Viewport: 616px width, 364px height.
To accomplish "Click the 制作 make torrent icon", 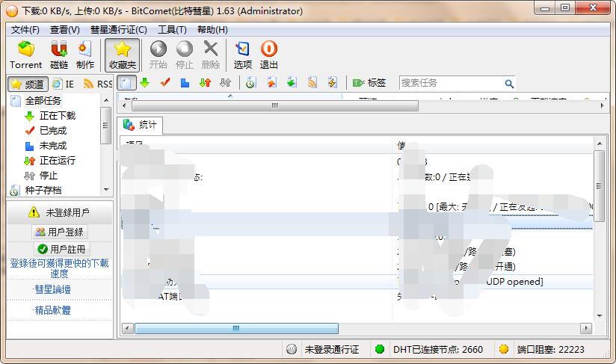I will point(85,55).
